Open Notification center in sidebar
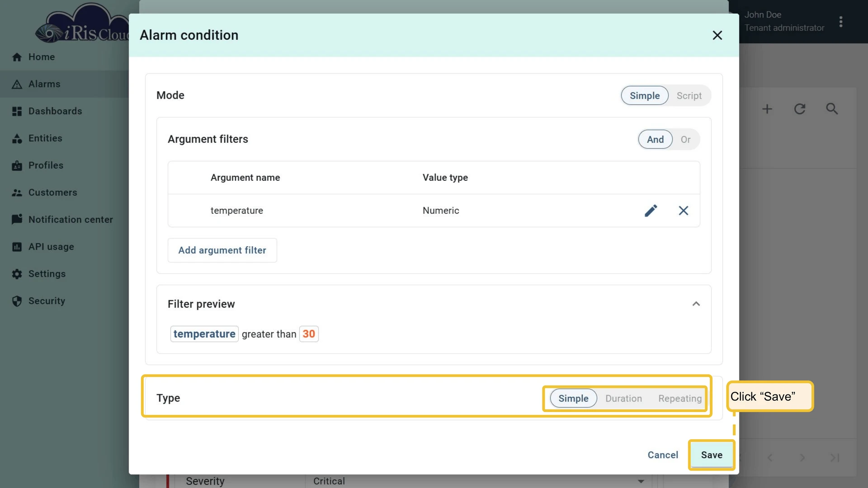Viewport: 868px width, 488px height. (x=64, y=220)
